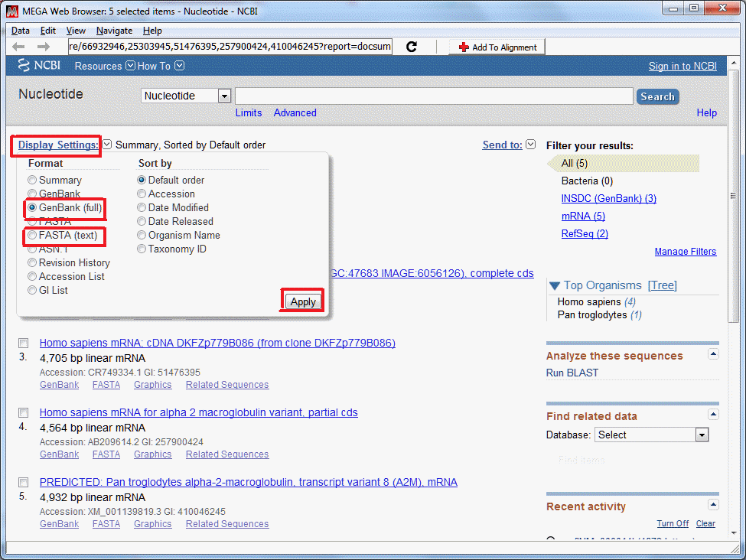Open the Limits link

(x=249, y=112)
